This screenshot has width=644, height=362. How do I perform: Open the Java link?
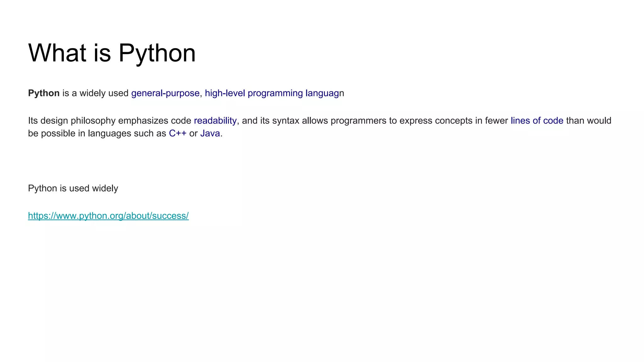[210, 133]
